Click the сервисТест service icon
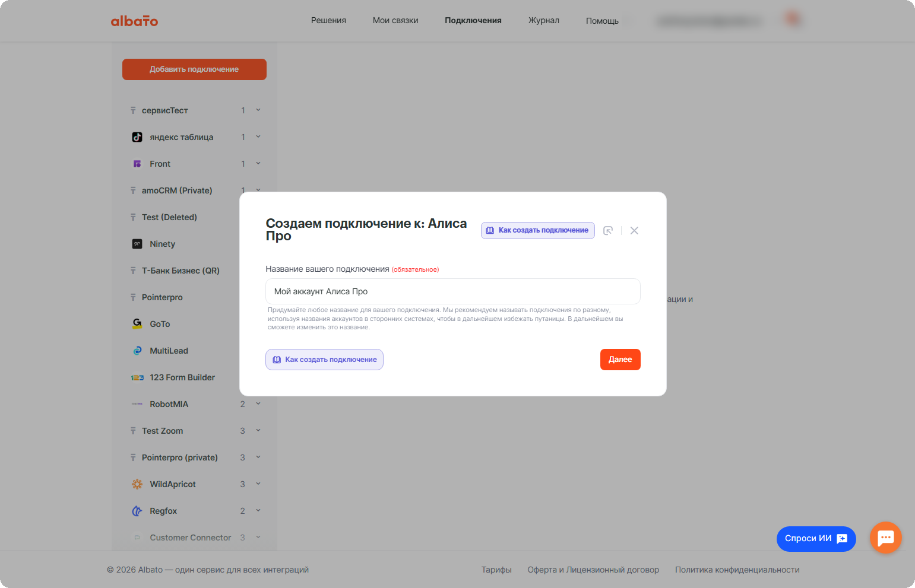Image resolution: width=915 pixels, height=588 pixels. 133,110
